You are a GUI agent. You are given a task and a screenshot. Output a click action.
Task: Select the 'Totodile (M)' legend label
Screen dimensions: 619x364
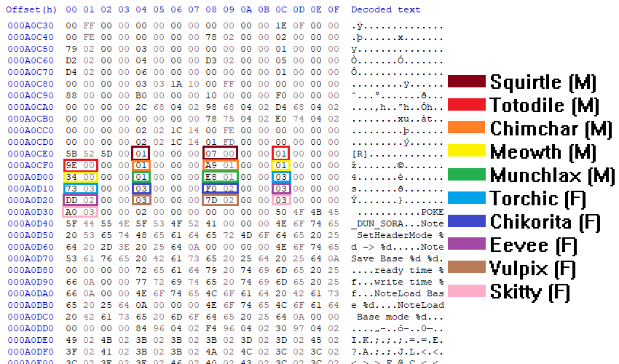[x=545, y=106]
